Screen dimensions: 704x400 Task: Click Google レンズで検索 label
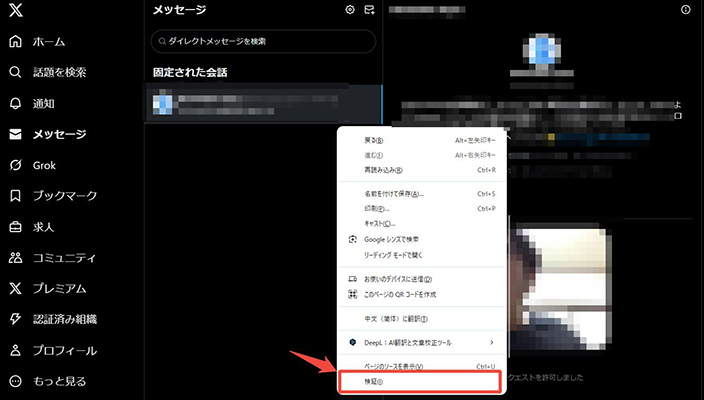[x=391, y=239]
